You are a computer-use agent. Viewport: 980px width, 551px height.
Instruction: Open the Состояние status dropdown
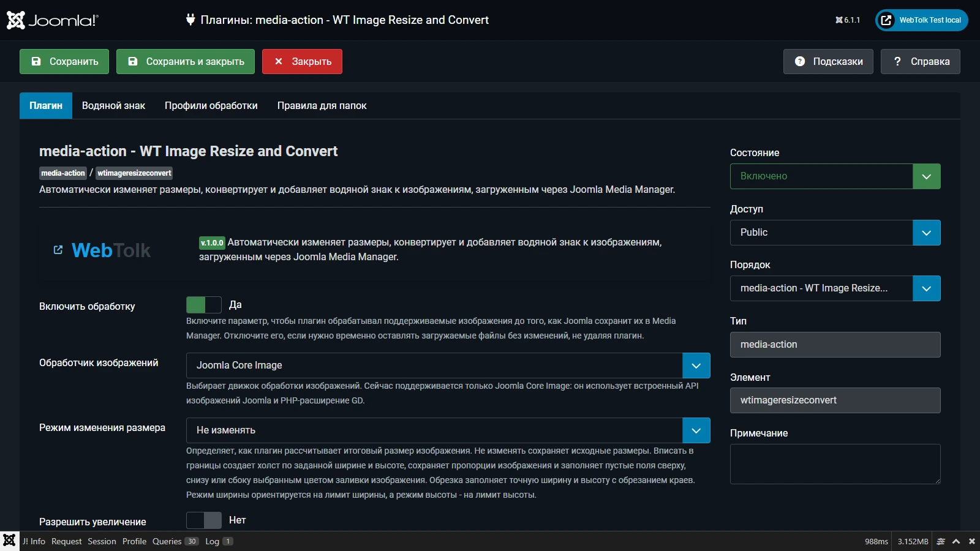click(x=835, y=176)
